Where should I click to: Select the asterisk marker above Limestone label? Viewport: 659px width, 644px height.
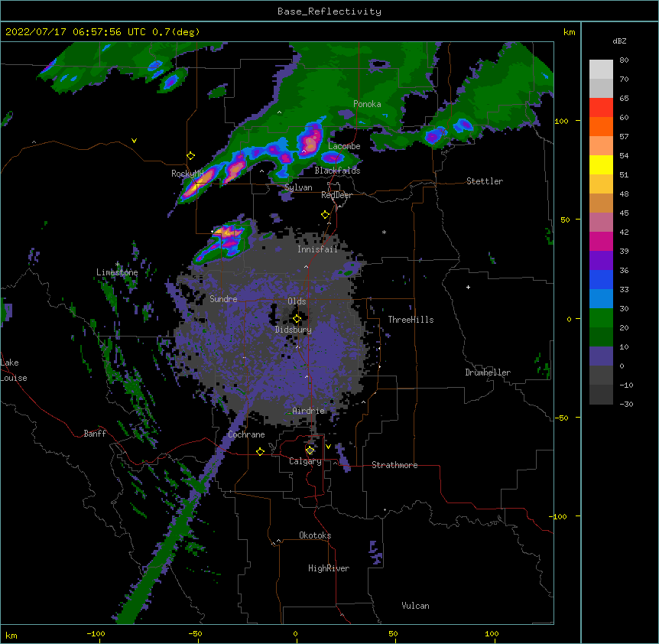pos(117,265)
